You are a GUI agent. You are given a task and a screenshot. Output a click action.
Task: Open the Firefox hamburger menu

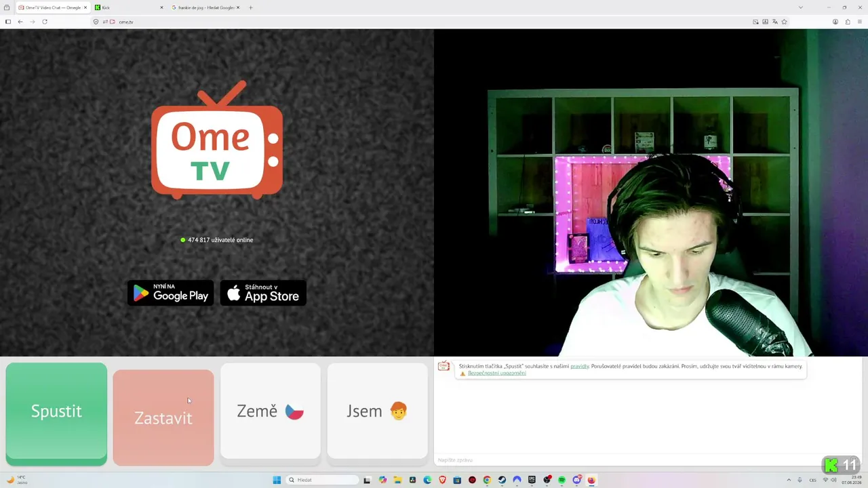point(860,22)
